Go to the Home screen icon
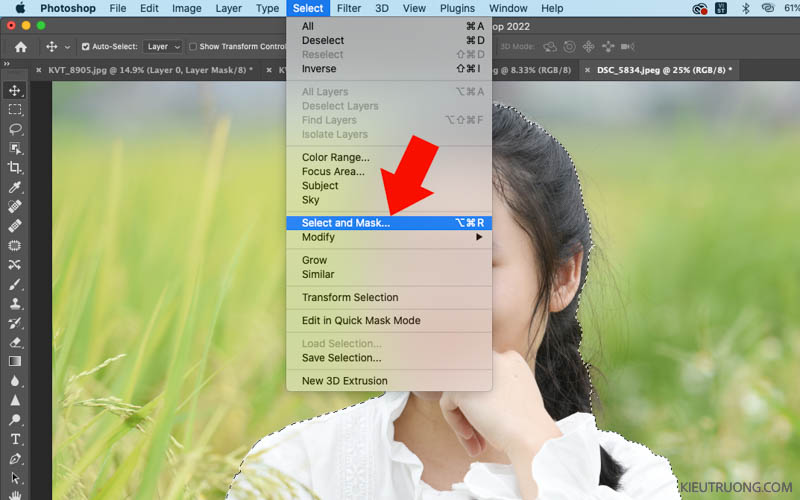This screenshot has height=500, width=800. (x=20, y=47)
